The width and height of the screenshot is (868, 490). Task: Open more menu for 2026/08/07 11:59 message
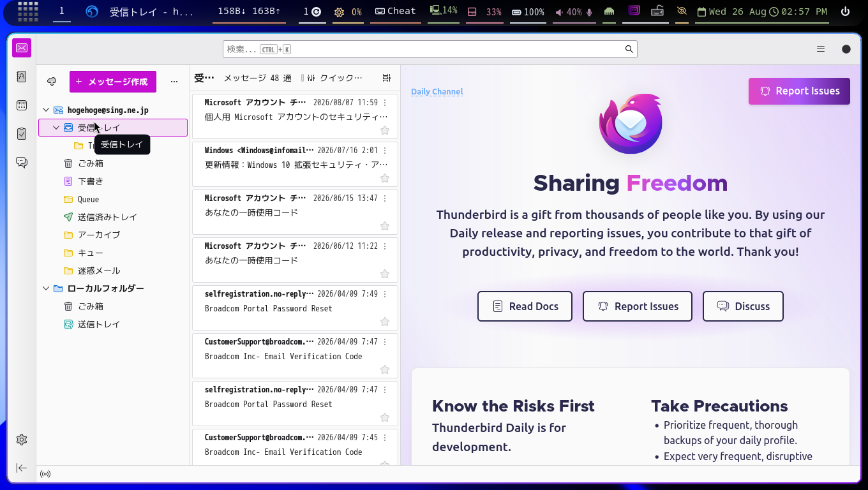[385, 103]
